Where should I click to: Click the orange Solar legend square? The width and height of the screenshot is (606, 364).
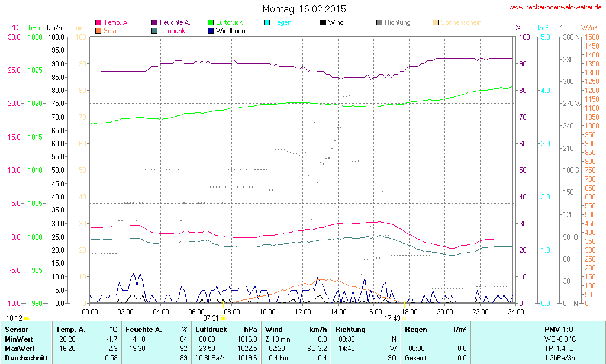(98, 30)
